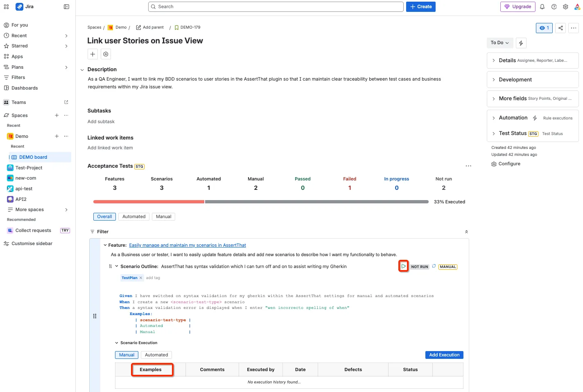Collapse the sidebar with the panel icon
The image size is (583, 392).
(x=66, y=7)
